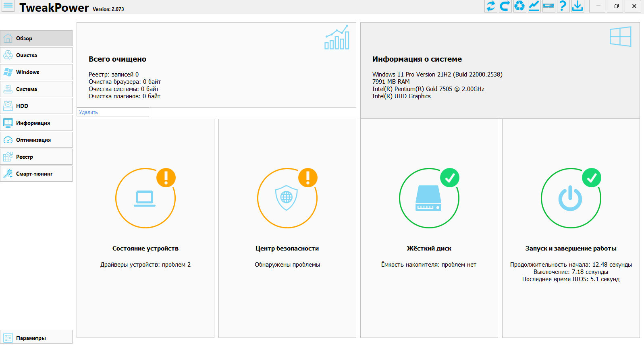This screenshot has height=346, width=644.
Task: Open the Оптимизация section
Action: click(36, 140)
